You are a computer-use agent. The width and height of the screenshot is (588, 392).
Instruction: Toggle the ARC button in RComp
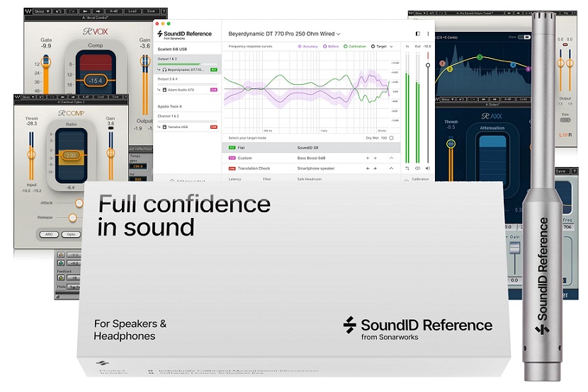click(x=49, y=234)
